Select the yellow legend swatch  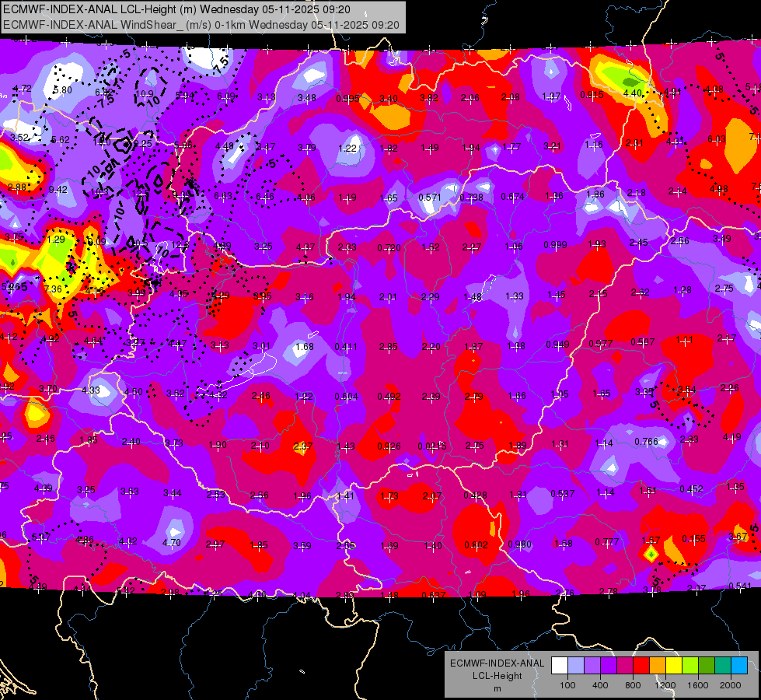coord(674,665)
